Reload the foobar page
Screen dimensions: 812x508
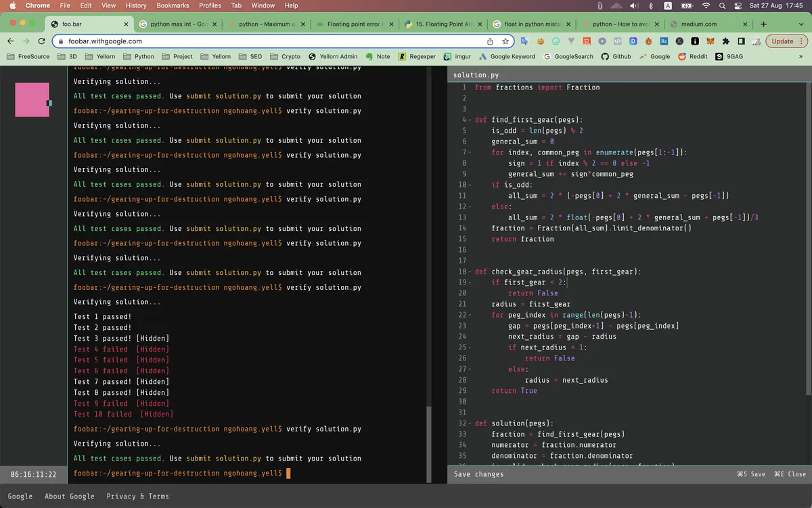pyautogui.click(x=42, y=41)
